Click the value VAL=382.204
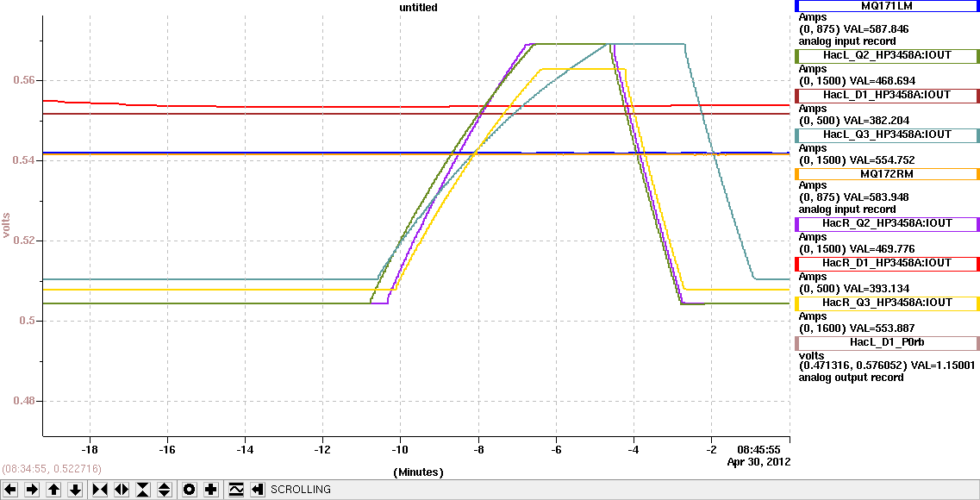This screenshot has height=500, width=980. 877,121
